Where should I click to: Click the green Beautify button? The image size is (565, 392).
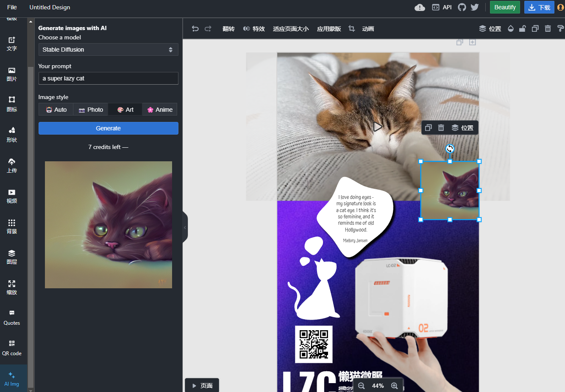pyautogui.click(x=505, y=7)
